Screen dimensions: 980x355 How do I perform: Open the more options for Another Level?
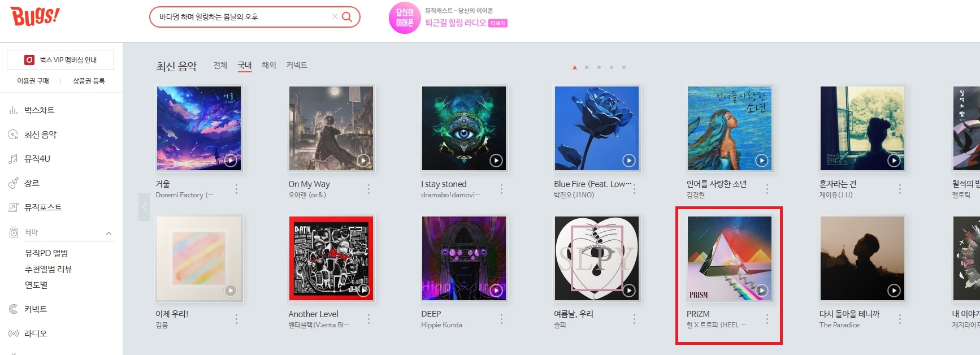(x=368, y=319)
